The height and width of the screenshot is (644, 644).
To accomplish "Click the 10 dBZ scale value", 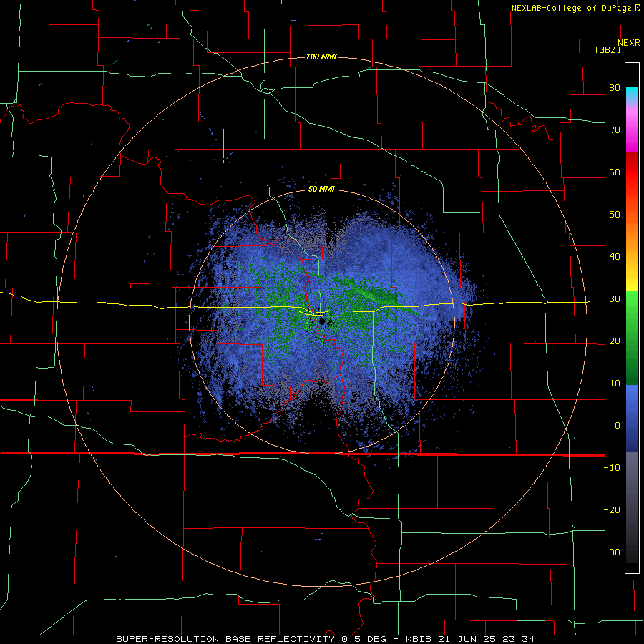I will (x=615, y=384).
